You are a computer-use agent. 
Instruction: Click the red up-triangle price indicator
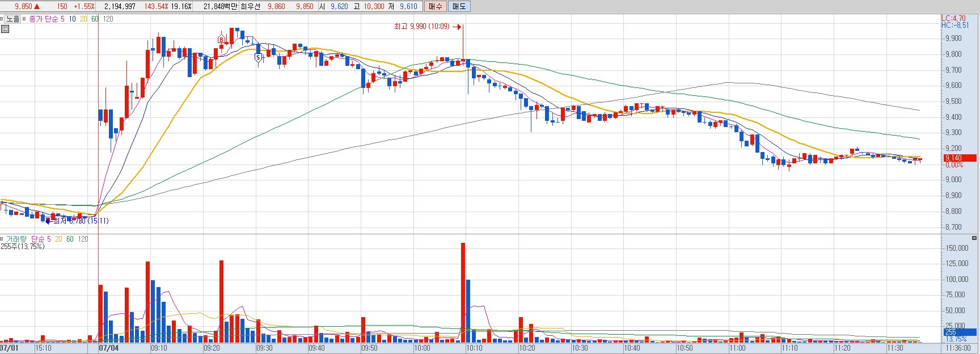tap(37, 7)
